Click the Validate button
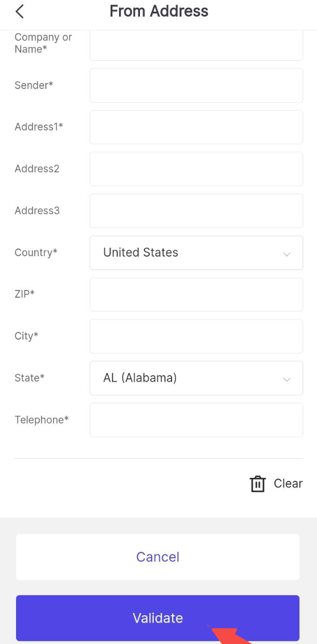The width and height of the screenshot is (317, 644). (158, 617)
